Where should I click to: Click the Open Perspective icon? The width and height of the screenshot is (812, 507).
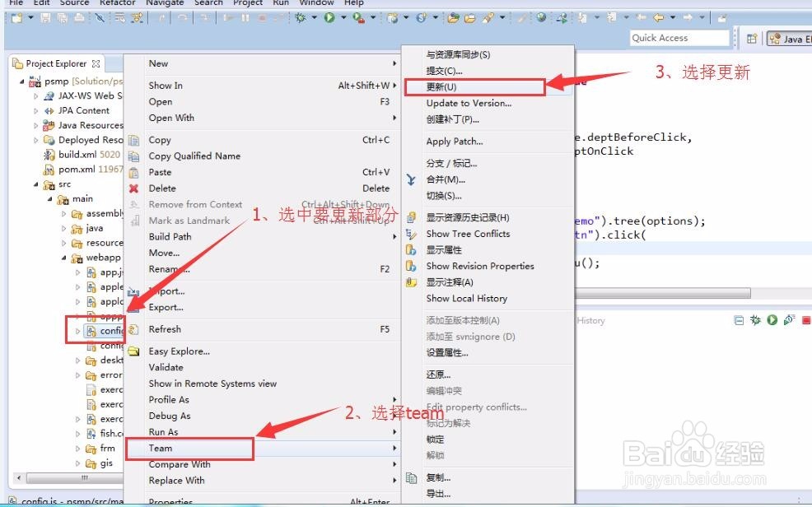(752, 39)
